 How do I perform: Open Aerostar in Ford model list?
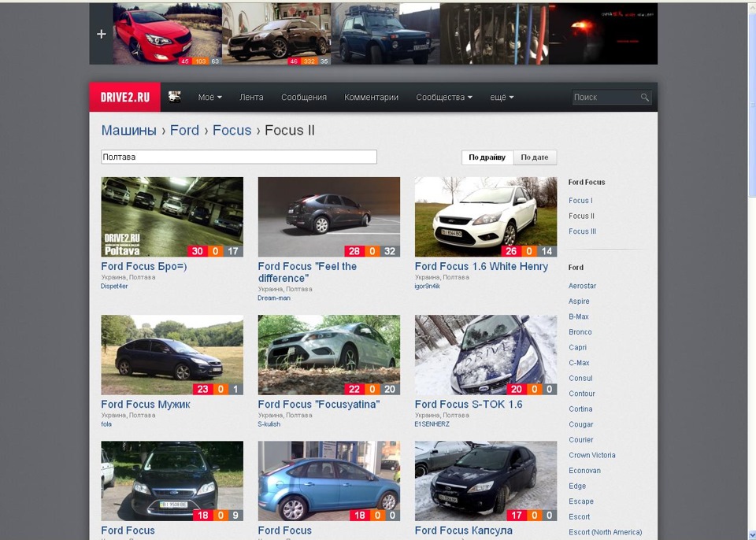583,286
